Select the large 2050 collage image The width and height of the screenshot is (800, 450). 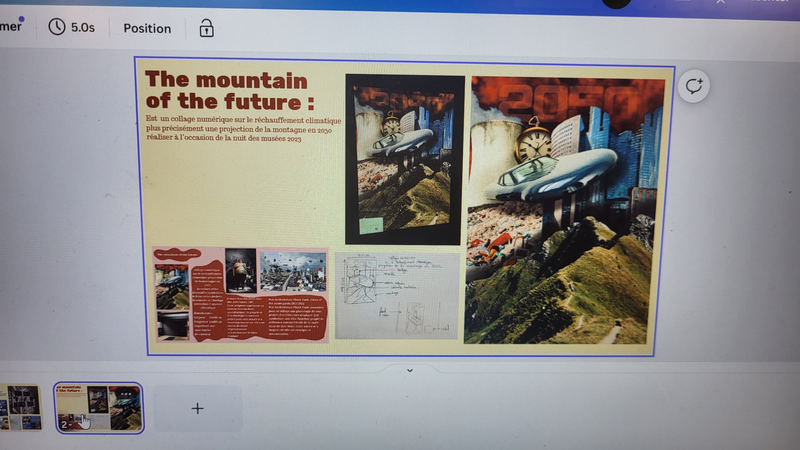(561, 210)
